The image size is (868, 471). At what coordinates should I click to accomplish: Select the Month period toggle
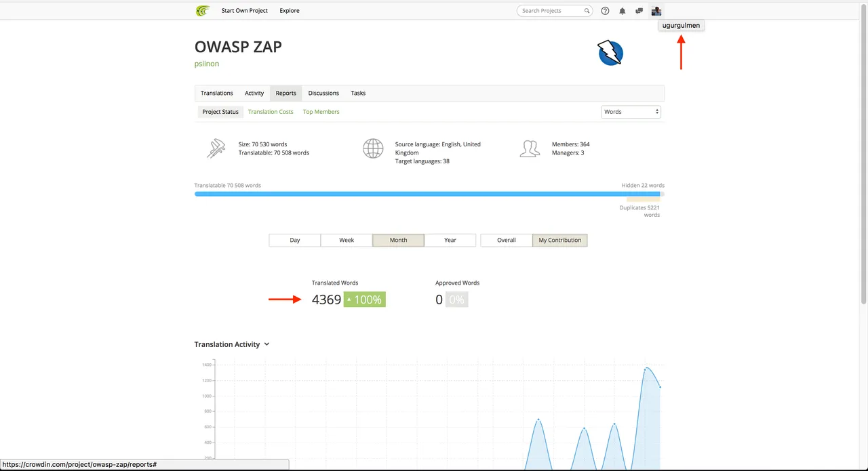399,240
